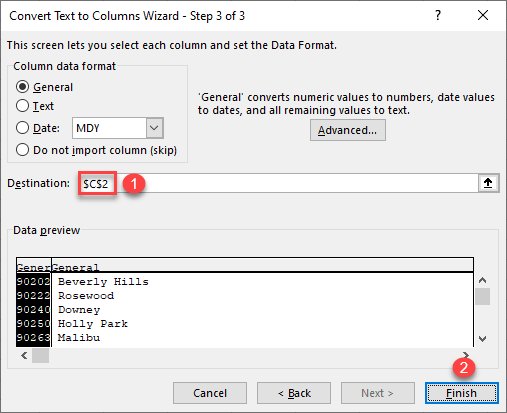Click the horizontal scrollbar thumb in data preview
507x413 pixels.
(40, 356)
